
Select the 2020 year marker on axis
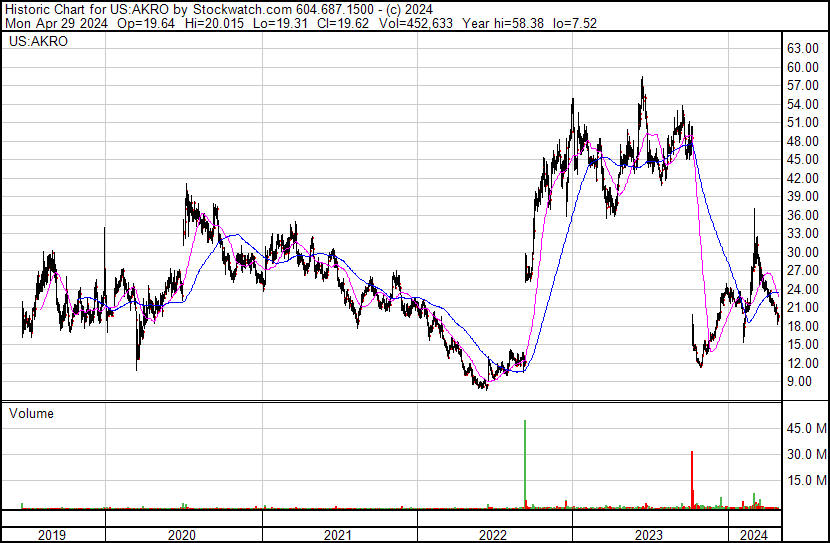click(x=182, y=535)
